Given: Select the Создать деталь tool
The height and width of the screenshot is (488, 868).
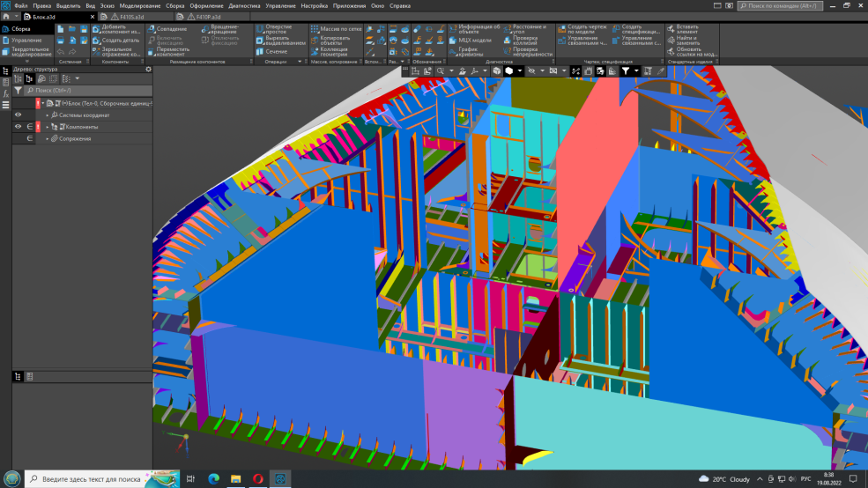Looking at the screenshot, I should [118, 41].
